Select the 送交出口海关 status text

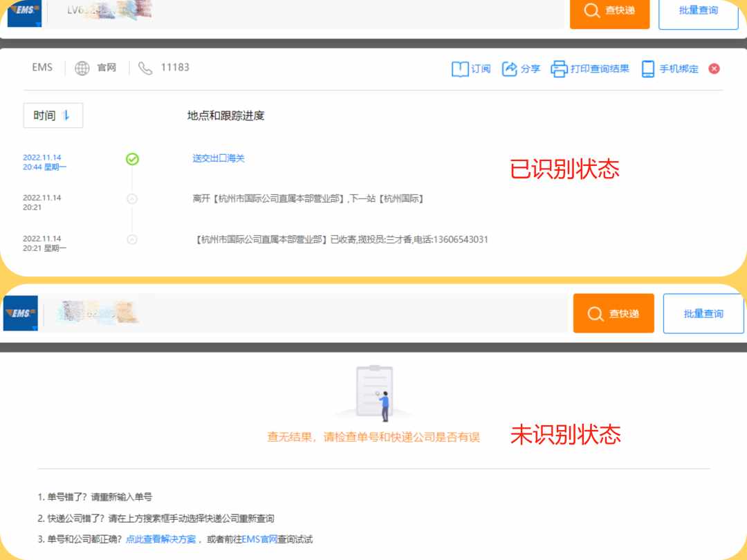[x=219, y=158]
